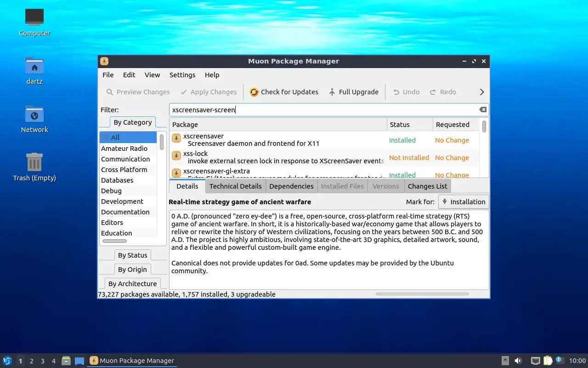Click the Undo toolbar button
588x368 pixels.
406,92
